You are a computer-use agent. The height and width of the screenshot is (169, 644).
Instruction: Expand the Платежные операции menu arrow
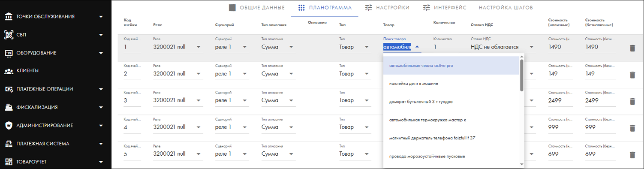[101, 89]
